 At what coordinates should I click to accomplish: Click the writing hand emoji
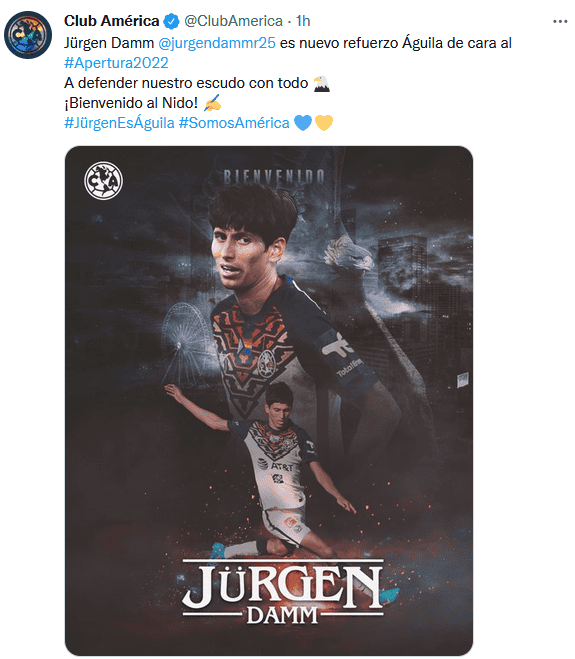coord(212,103)
